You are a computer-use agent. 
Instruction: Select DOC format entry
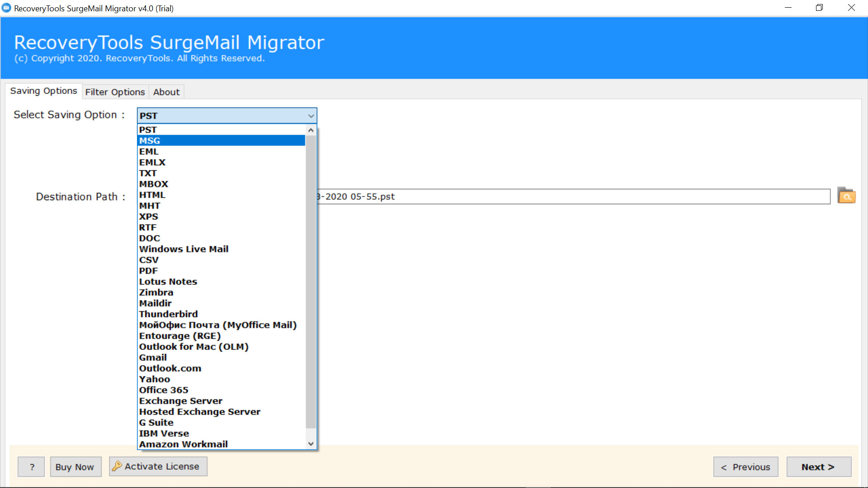[x=222, y=238]
